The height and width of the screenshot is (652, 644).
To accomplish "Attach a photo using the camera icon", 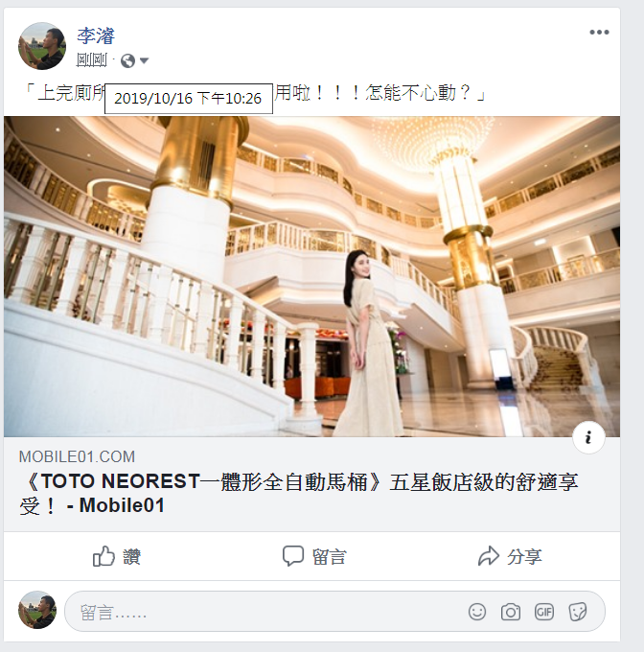I will [x=511, y=612].
